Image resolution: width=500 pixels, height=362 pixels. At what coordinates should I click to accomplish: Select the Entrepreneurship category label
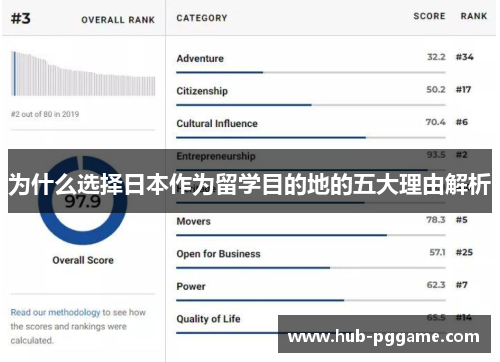tap(216, 156)
